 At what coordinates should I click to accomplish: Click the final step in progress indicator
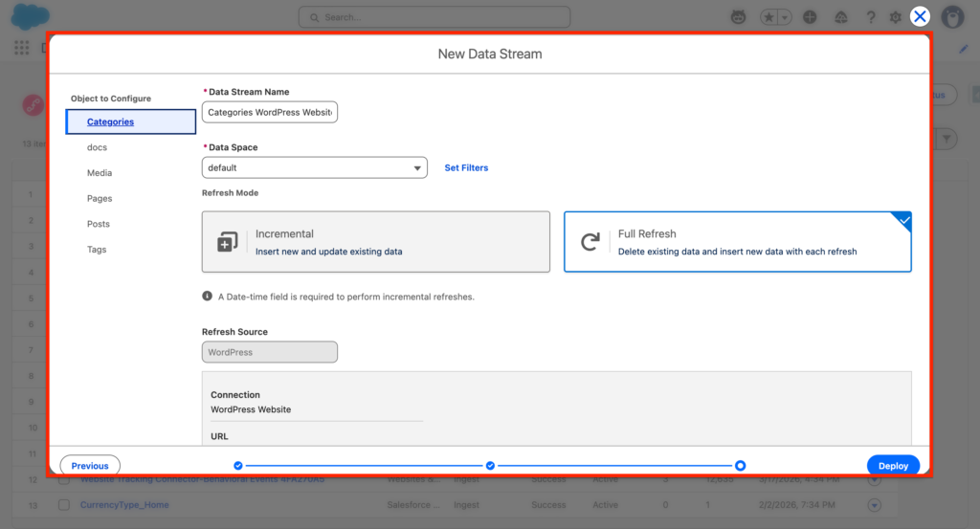click(x=740, y=466)
